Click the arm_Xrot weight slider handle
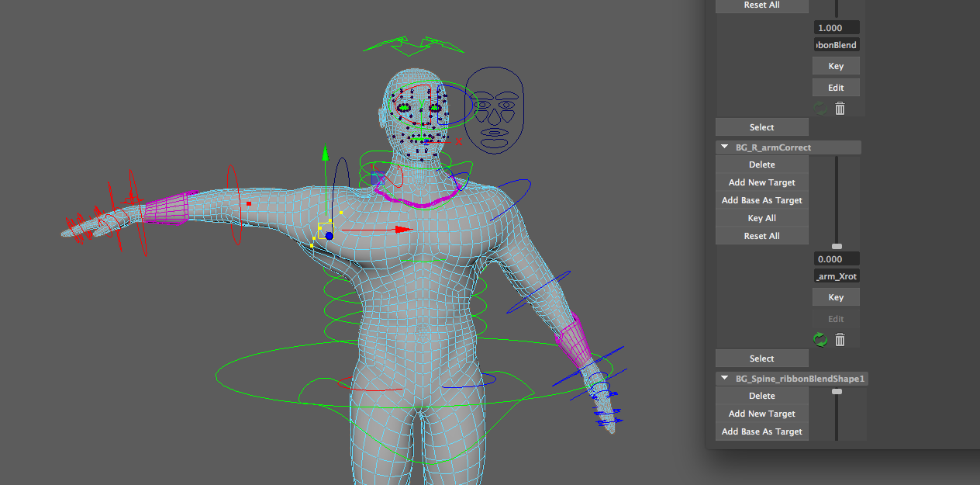 [x=837, y=246]
